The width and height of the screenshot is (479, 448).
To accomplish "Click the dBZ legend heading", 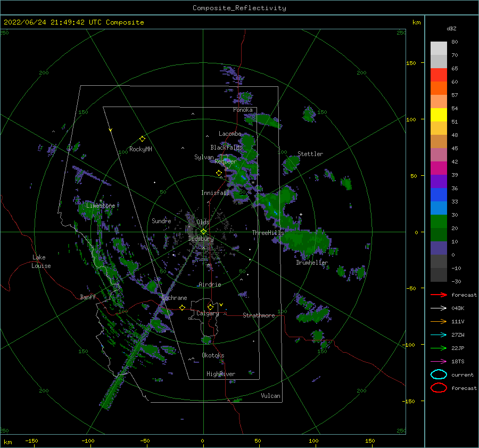I will click(x=451, y=28).
